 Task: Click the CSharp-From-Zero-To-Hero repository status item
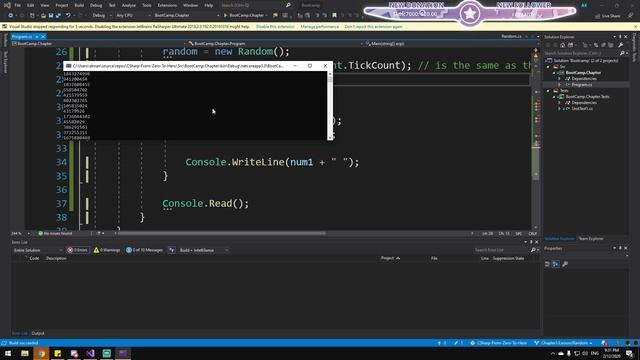pos(499,343)
